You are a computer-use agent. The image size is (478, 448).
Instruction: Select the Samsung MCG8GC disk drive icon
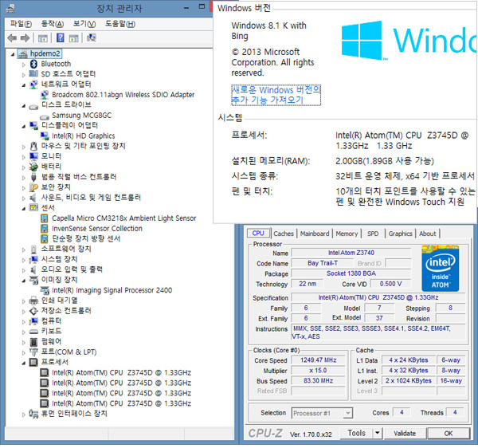click(x=45, y=117)
